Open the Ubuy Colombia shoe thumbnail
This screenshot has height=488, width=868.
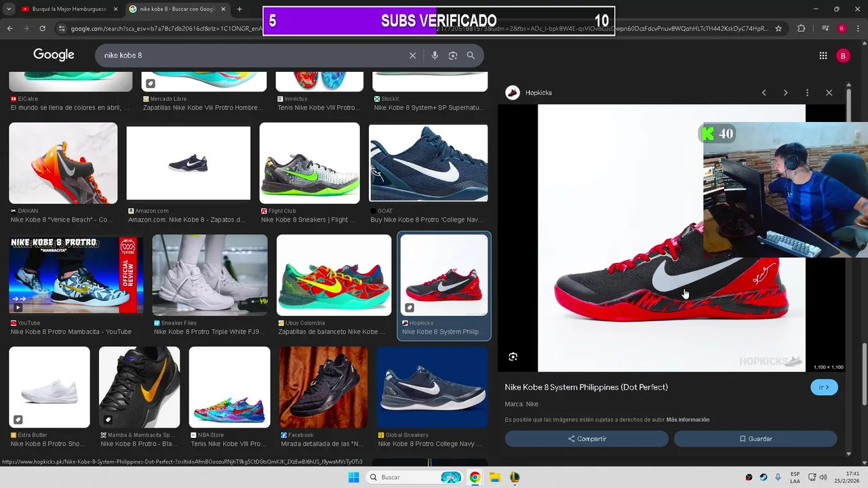click(x=334, y=275)
